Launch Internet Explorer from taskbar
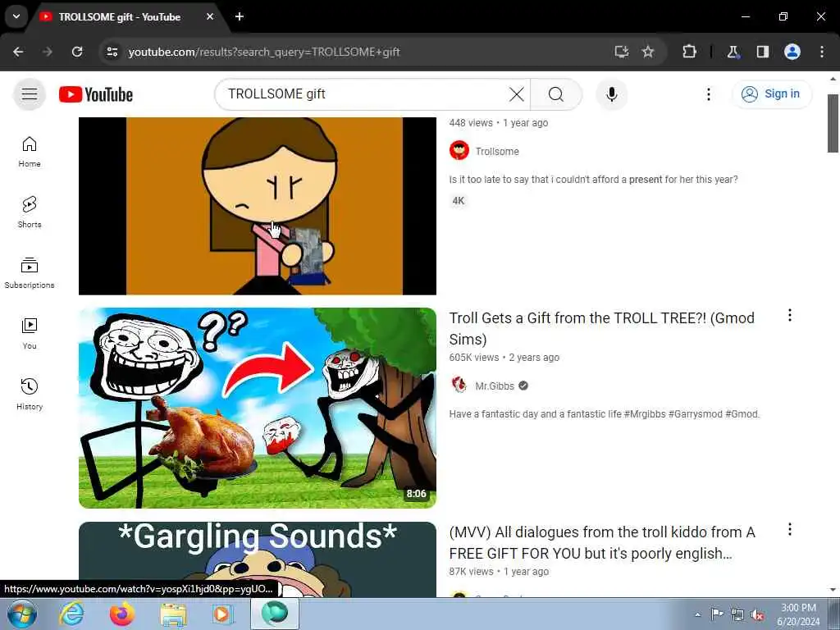840x630 pixels. click(x=71, y=614)
